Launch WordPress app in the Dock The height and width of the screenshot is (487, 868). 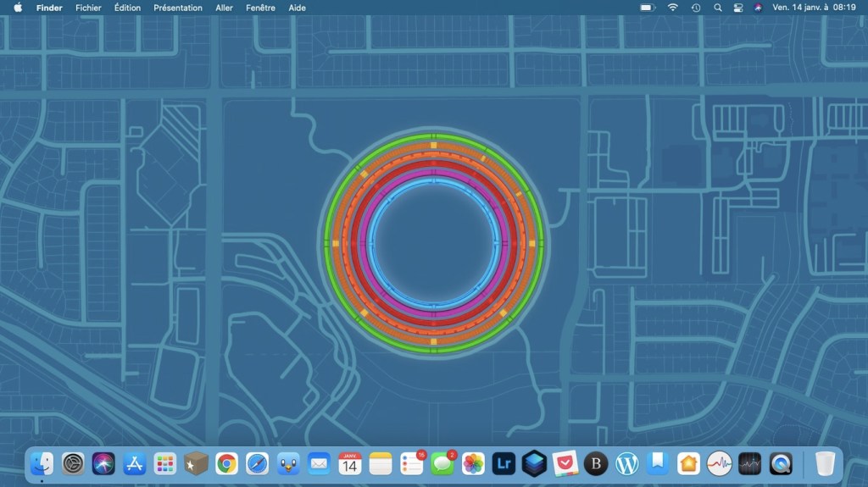pos(626,463)
